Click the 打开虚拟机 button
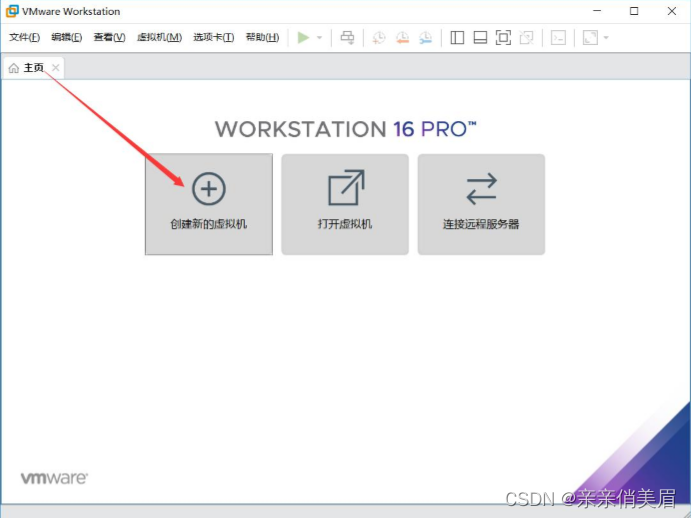This screenshot has height=518, width=691. click(345, 204)
